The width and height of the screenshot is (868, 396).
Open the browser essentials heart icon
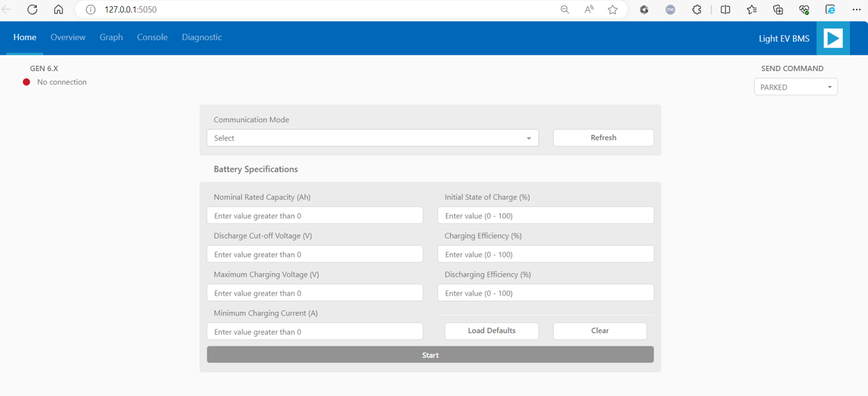(804, 9)
